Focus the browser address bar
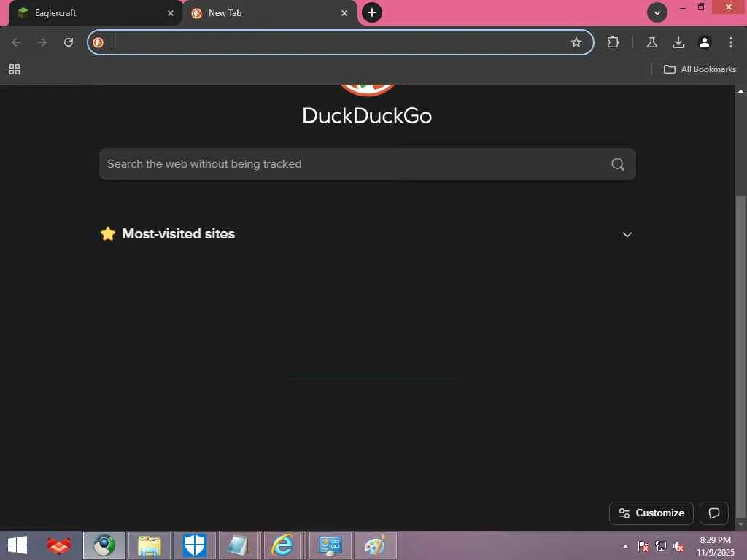The width and height of the screenshot is (747, 560). click(x=340, y=42)
